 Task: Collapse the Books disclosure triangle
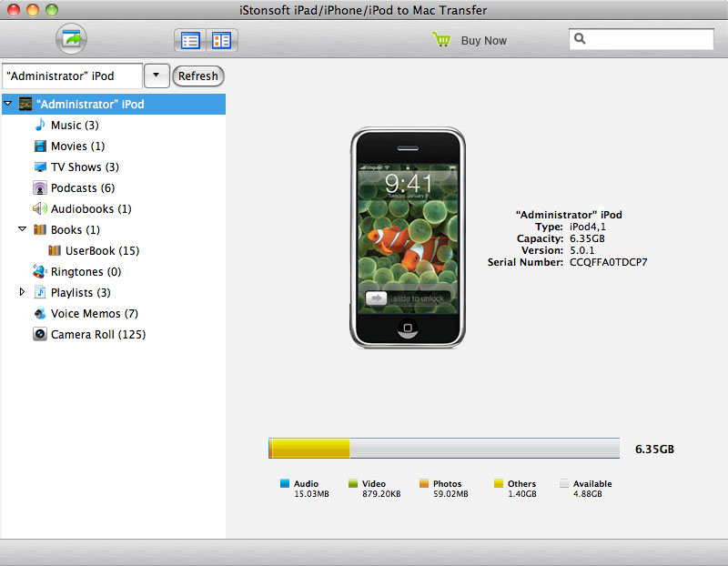[x=22, y=229]
